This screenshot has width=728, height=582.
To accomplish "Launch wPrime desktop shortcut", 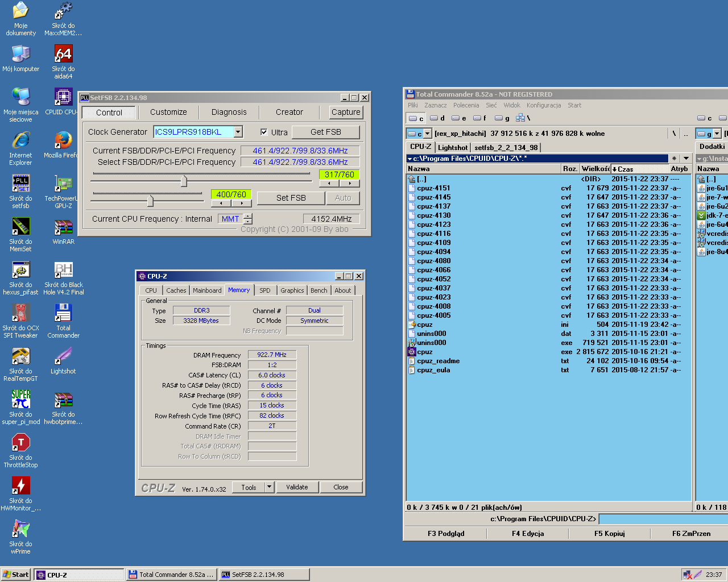I will point(20,537).
